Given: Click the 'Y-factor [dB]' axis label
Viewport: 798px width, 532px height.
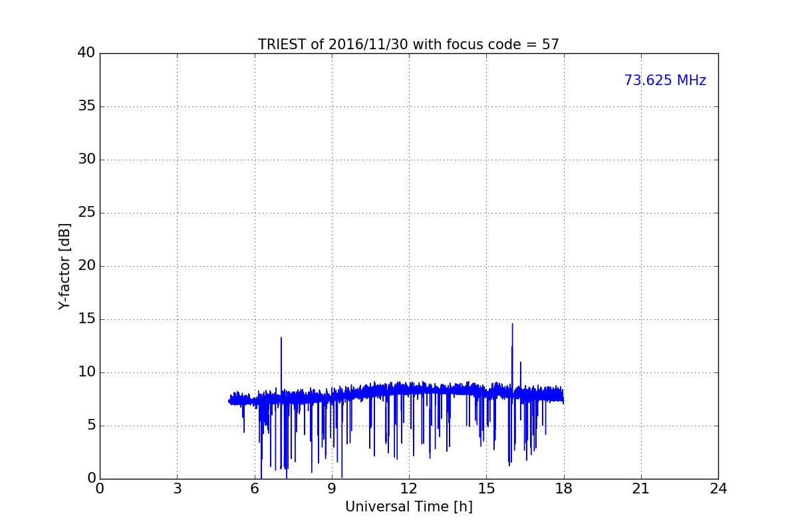Looking at the screenshot, I should coord(65,266).
